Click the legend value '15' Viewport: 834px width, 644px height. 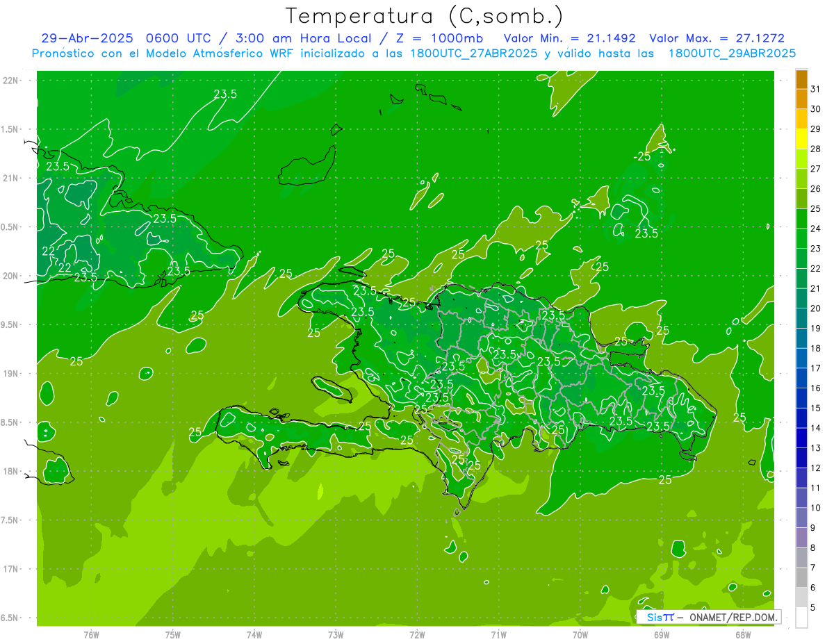click(815, 408)
